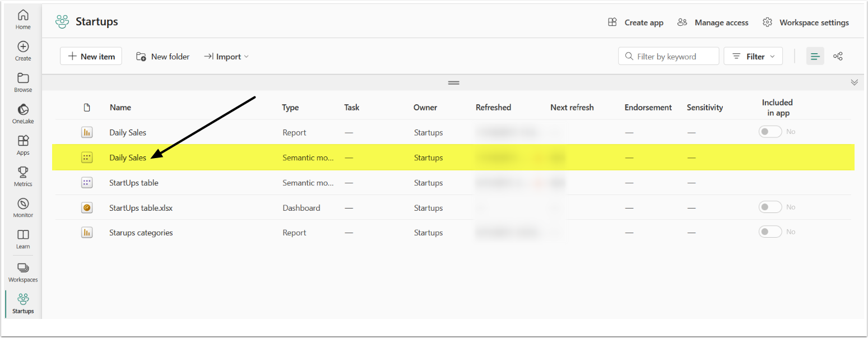
Task: Toggle Included in app for Starups categories
Action: (x=770, y=232)
